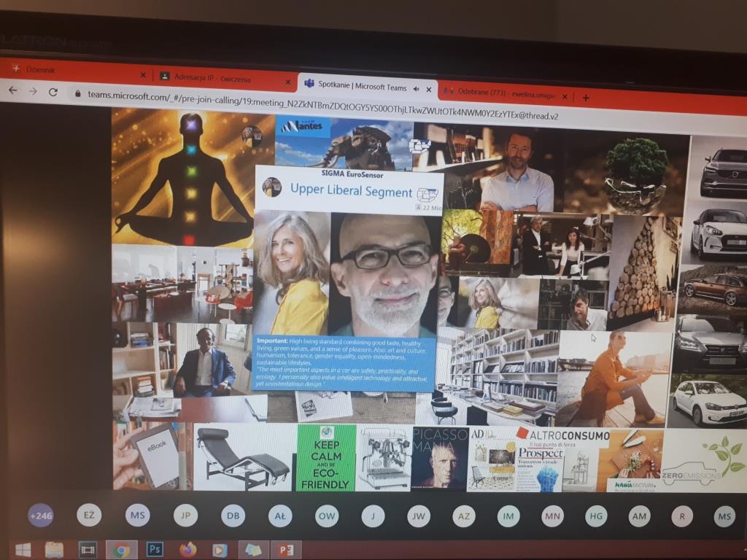
Task: Click the black chaise longue picture
Action: point(244,457)
